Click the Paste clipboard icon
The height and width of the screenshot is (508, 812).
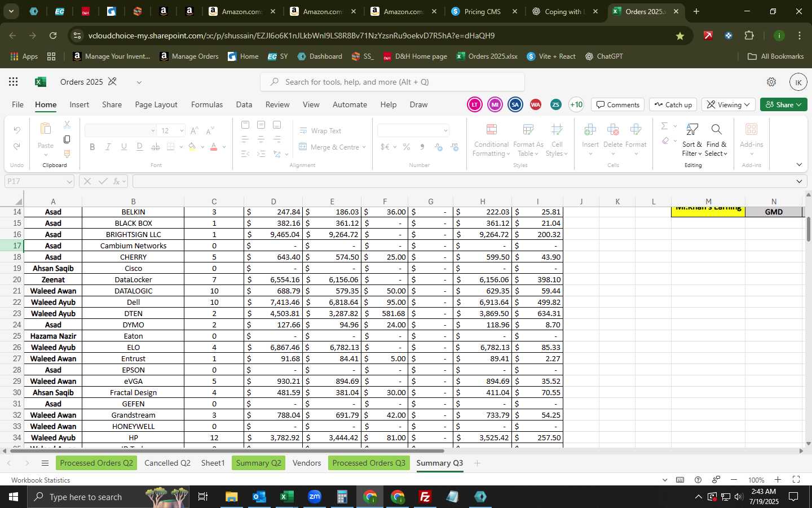point(46,129)
